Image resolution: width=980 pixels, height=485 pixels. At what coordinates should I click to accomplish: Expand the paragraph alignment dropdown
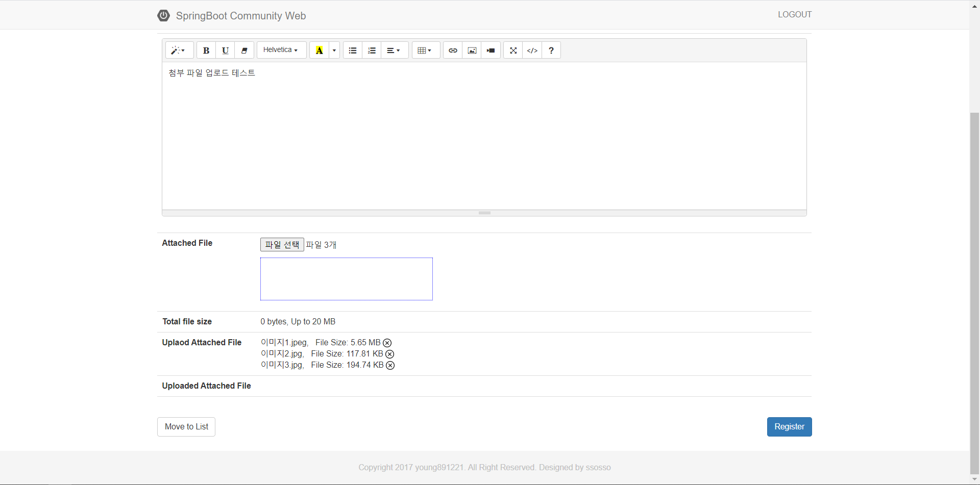(394, 50)
